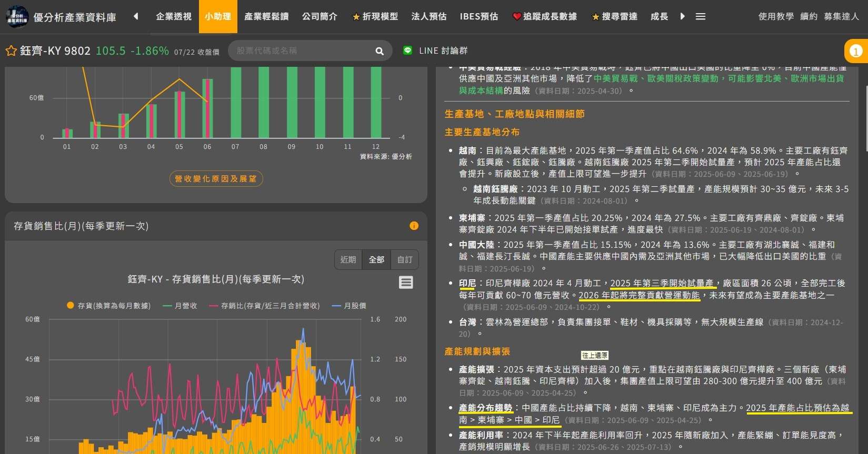
Task: Toggle the 月營收 legend series
Action: (180, 306)
